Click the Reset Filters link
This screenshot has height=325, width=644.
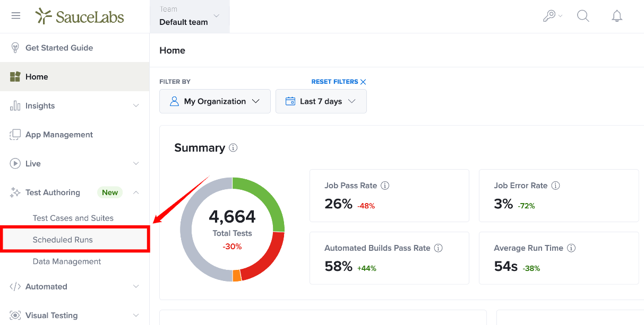pyautogui.click(x=339, y=82)
